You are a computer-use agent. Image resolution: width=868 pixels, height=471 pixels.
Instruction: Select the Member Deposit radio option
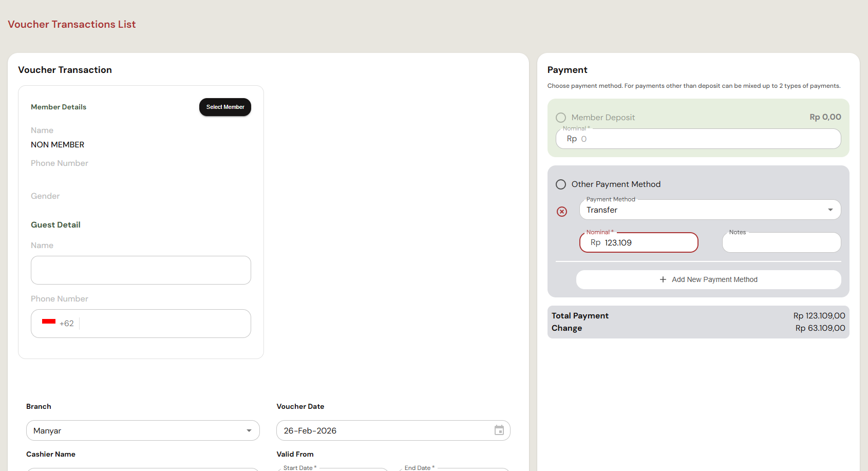click(x=561, y=118)
